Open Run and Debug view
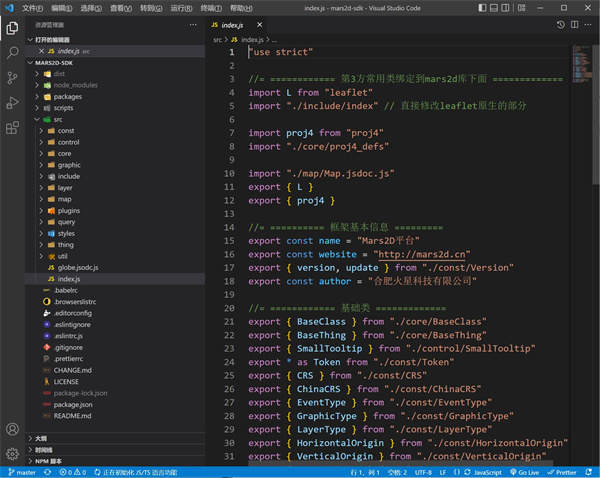 click(x=12, y=102)
